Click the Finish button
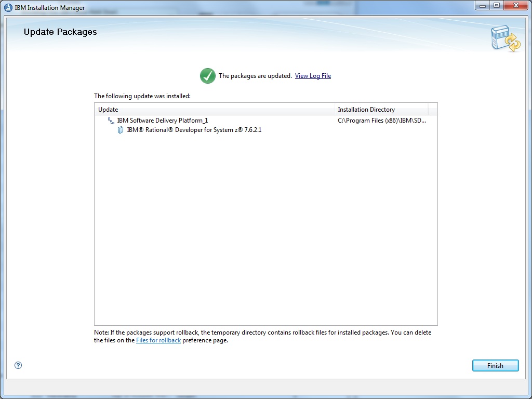 [495, 365]
